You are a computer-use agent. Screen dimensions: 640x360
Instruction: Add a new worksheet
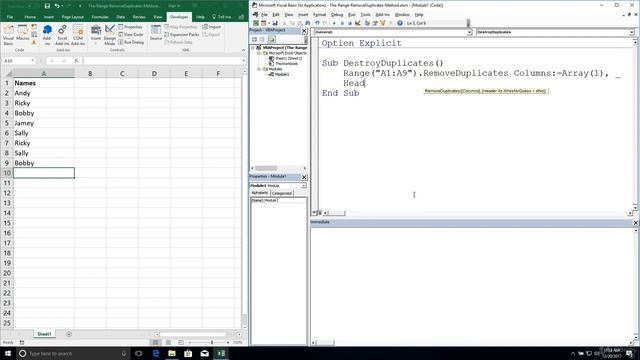tap(69, 334)
